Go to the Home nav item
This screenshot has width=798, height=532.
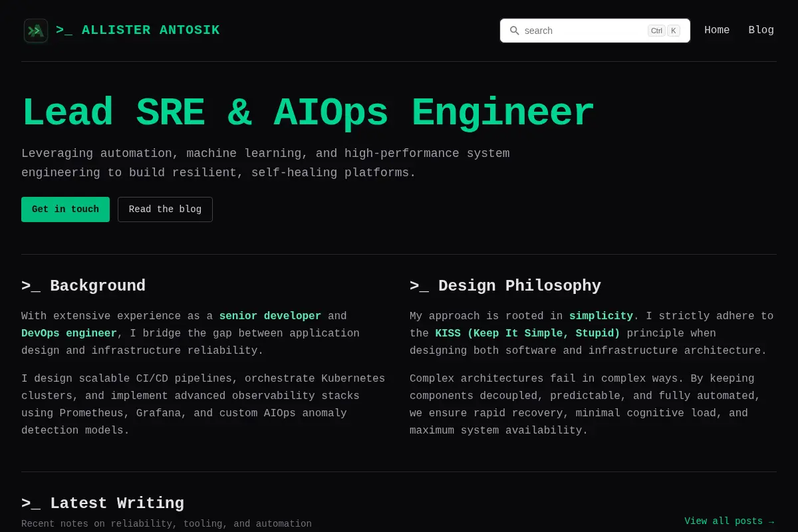(717, 31)
